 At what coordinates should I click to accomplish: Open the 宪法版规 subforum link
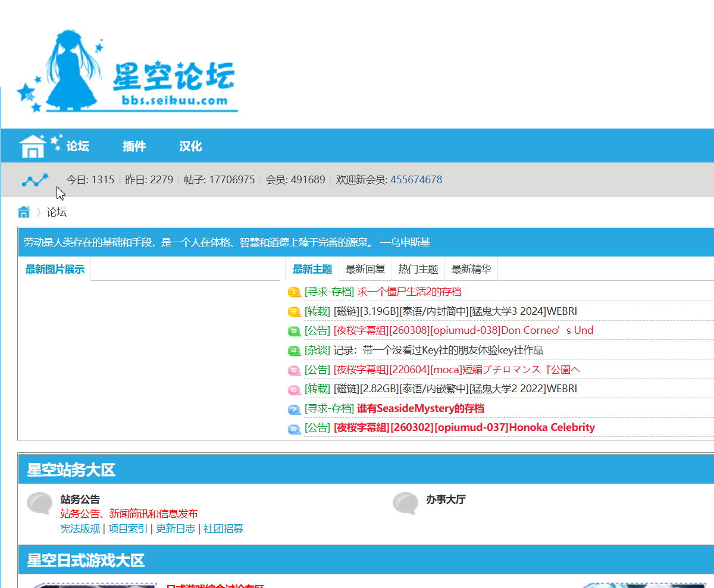[80, 528]
